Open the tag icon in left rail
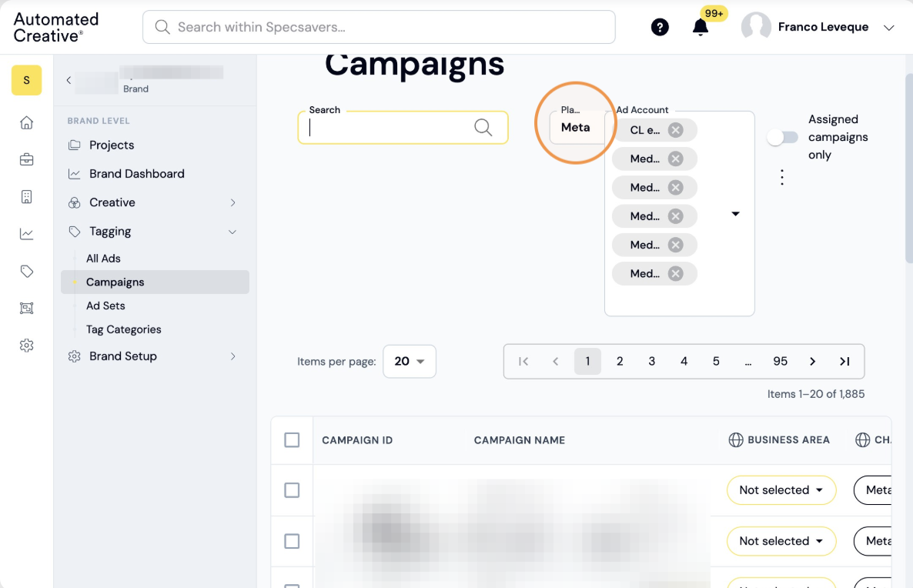 [x=26, y=271]
